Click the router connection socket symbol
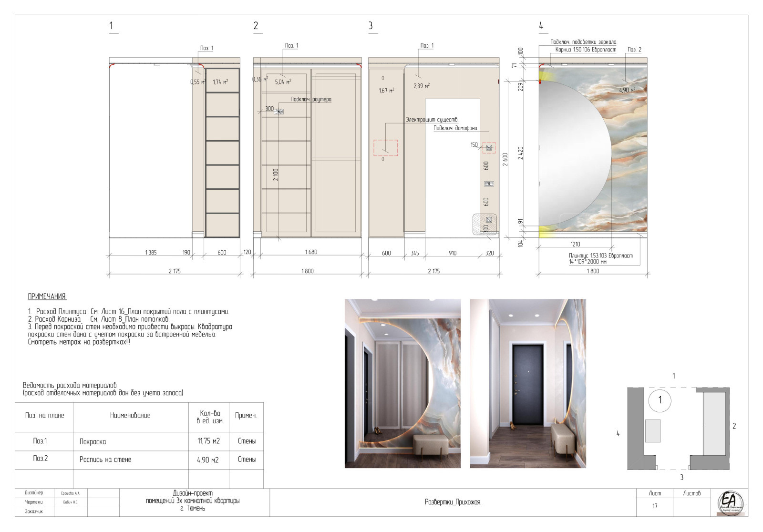Viewport: 763px width, 532px height. (279, 112)
